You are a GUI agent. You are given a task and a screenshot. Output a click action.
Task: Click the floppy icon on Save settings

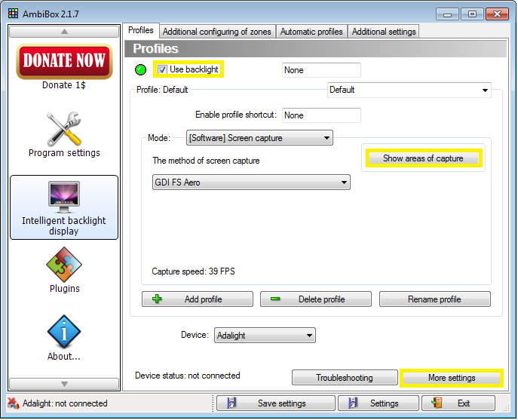coord(231,403)
